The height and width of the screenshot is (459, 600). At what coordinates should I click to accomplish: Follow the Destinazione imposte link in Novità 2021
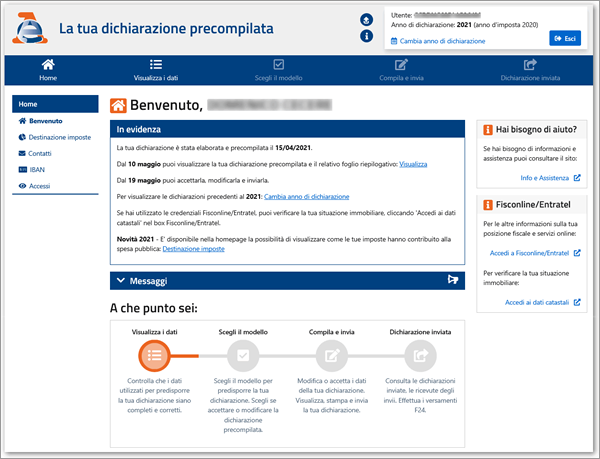click(x=194, y=249)
